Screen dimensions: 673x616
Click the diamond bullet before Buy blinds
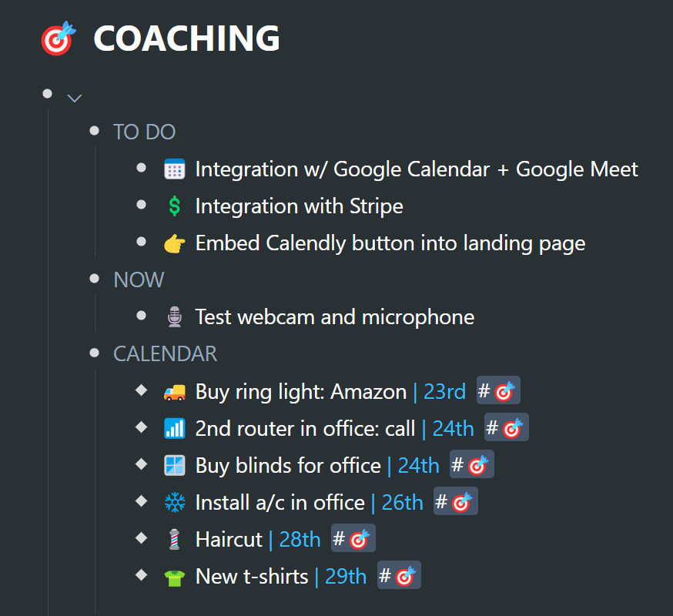(x=141, y=464)
